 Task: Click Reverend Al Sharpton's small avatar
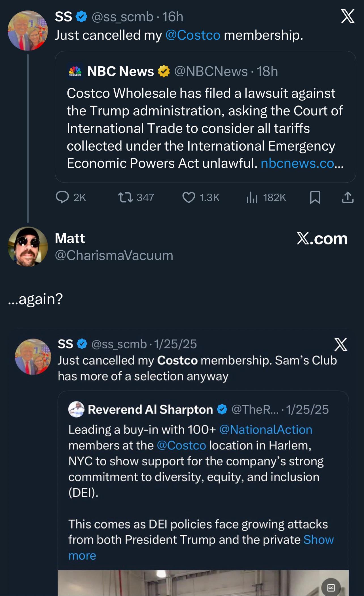pyautogui.click(x=76, y=409)
